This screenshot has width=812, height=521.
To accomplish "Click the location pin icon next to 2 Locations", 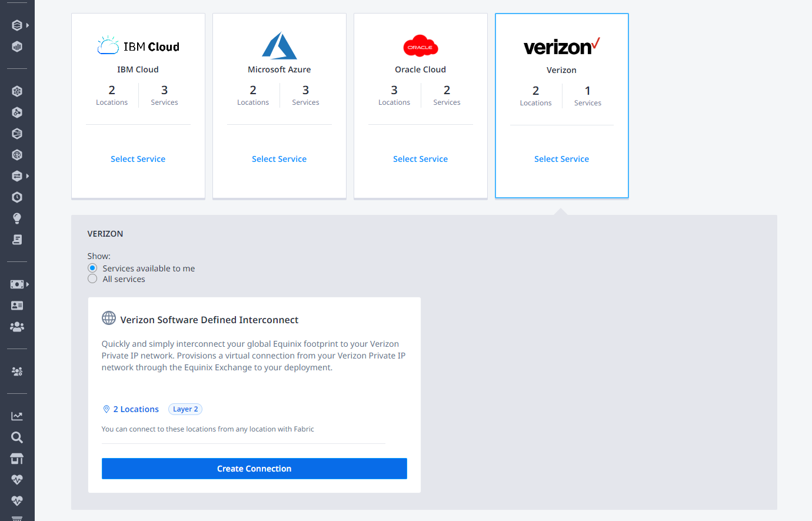I will tap(107, 409).
